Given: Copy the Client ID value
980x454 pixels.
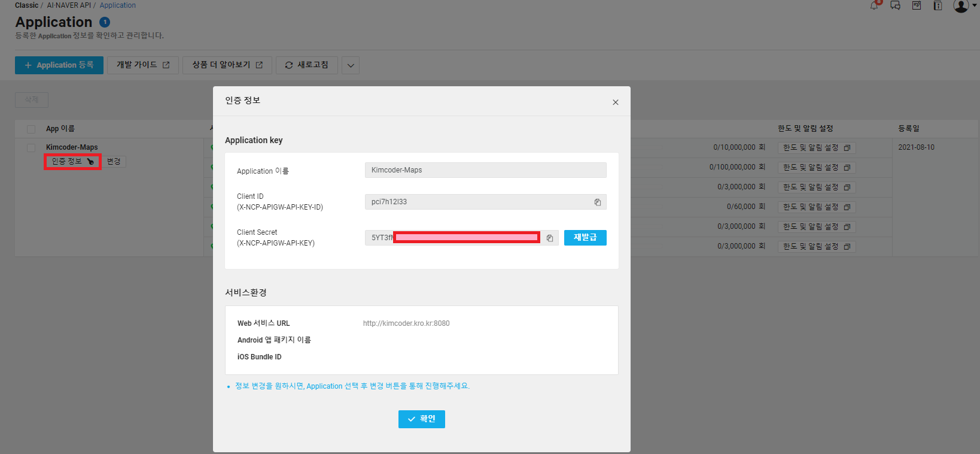Looking at the screenshot, I should [x=597, y=202].
